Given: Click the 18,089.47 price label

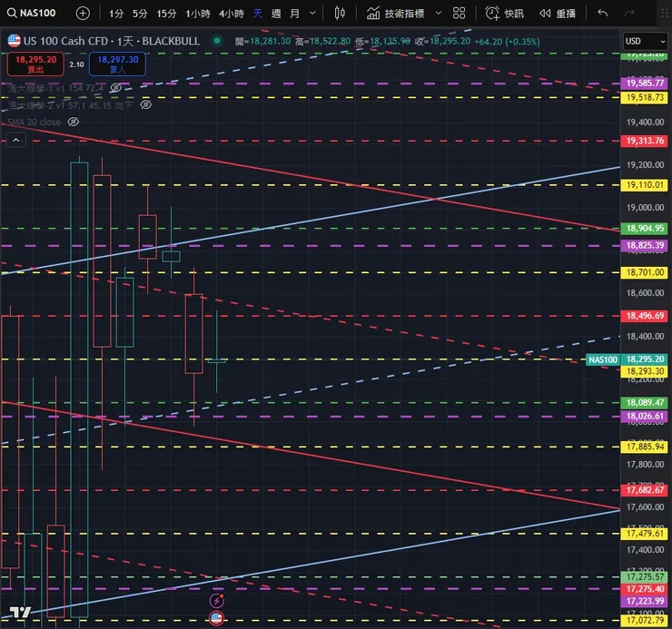Looking at the screenshot, I should [x=645, y=403].
